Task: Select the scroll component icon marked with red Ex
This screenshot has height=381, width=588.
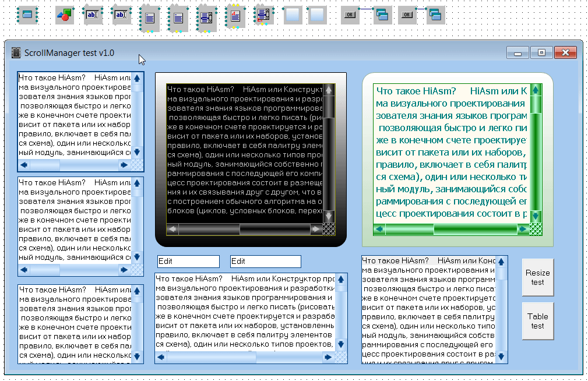Action: (x=263, y=15)
